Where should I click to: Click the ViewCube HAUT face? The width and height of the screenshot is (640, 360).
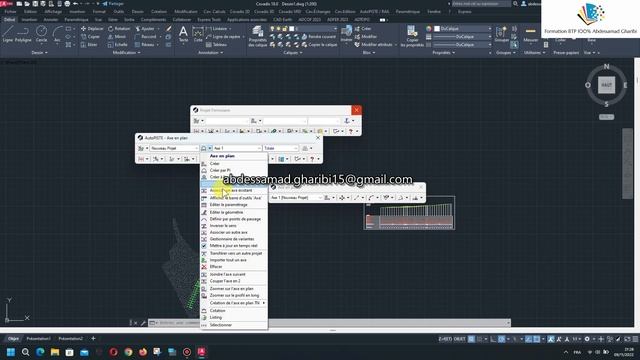pos(606,85)
